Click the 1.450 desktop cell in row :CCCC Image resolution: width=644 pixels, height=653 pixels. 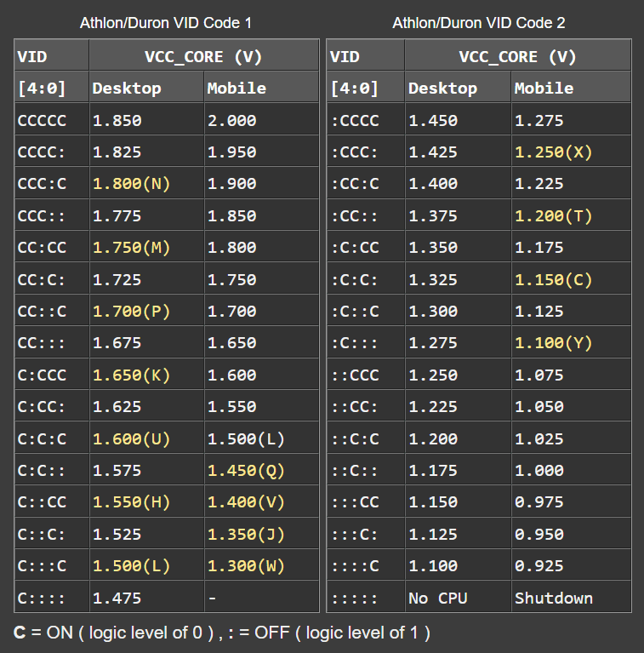tap(458, 120)
